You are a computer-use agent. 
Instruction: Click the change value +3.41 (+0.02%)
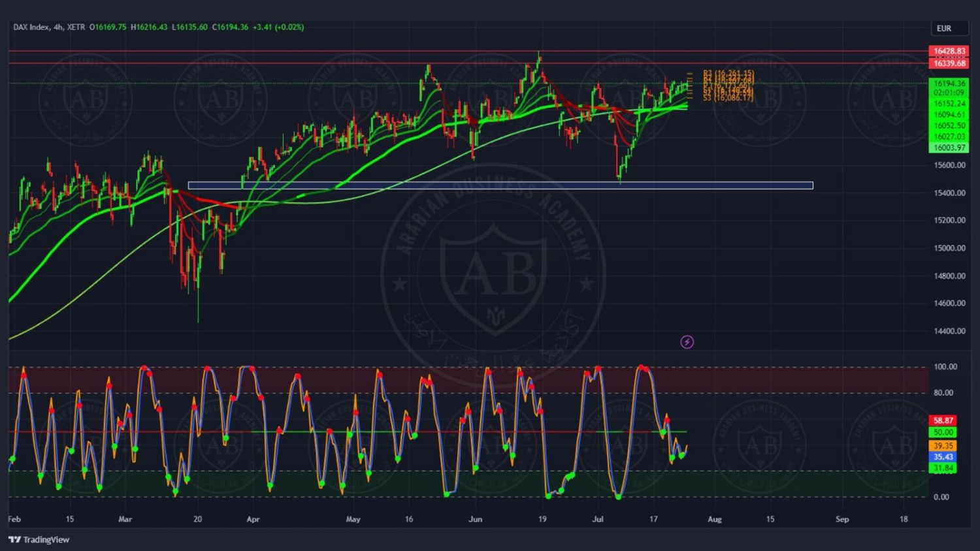(278, 27)
